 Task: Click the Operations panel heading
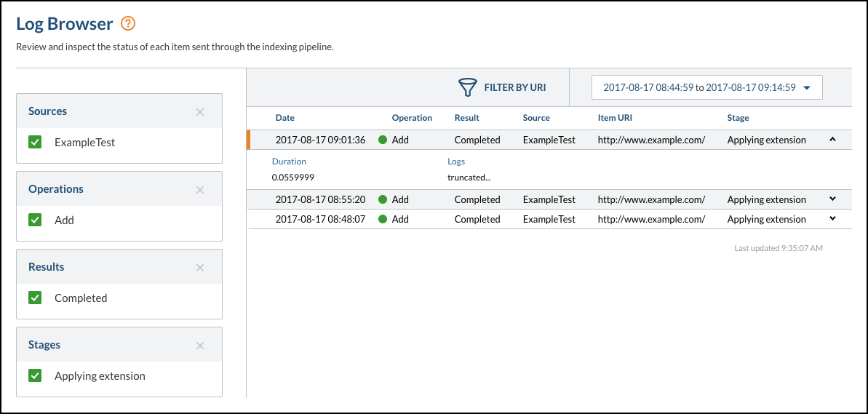coord(56,189)
